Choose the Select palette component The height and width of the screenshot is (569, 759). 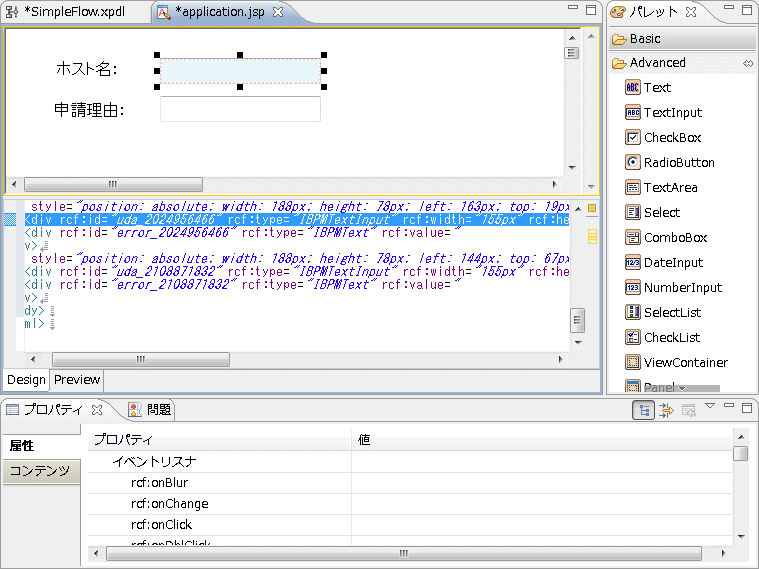tap(652, 213)
